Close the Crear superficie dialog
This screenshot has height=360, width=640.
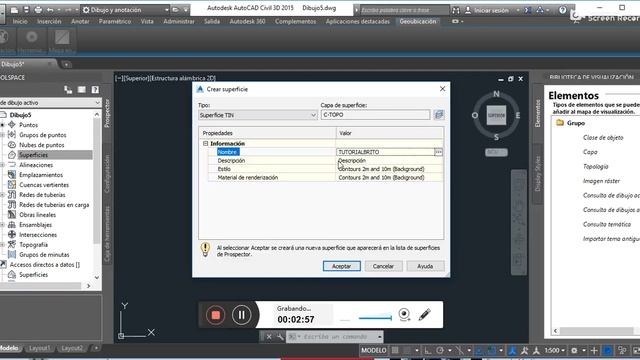(442, 89)
